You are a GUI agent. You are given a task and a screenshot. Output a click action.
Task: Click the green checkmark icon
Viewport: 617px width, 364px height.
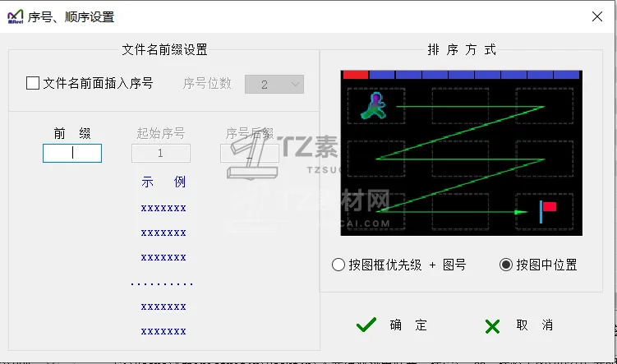click(366, 325)
